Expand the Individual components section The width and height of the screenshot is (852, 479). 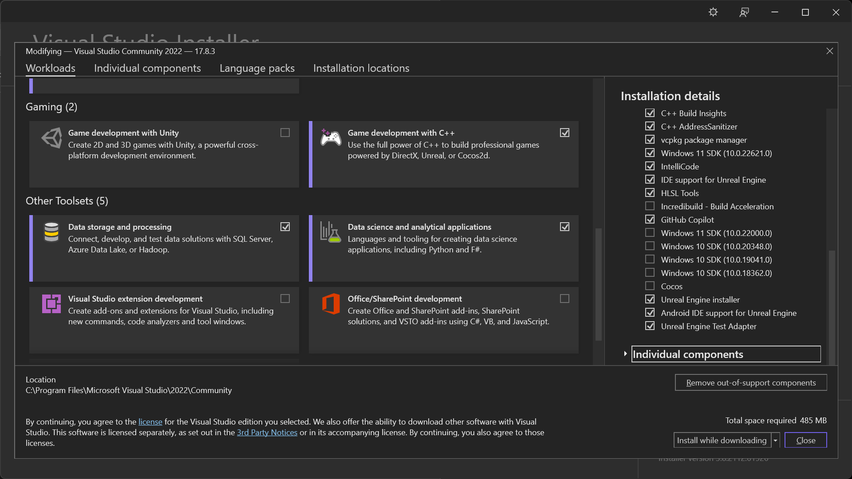(625, 354)
